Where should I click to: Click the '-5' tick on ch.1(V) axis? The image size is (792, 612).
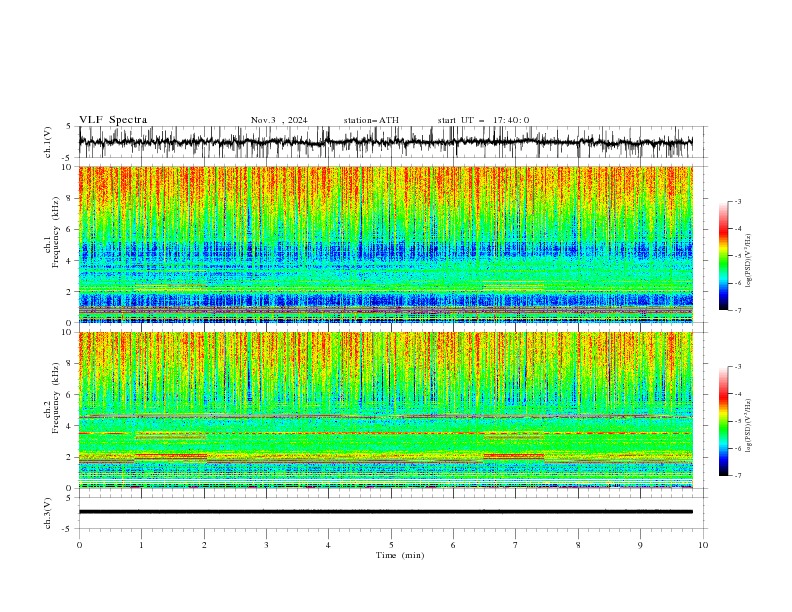68,158
